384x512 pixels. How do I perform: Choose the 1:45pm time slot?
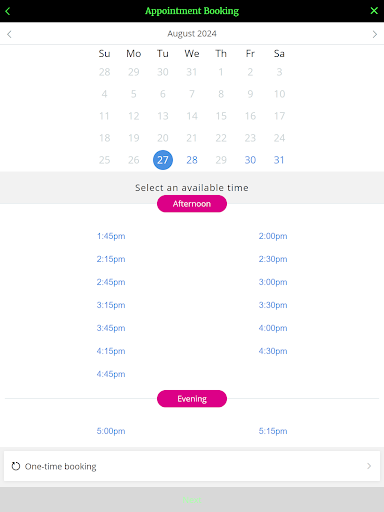(111, 236)
